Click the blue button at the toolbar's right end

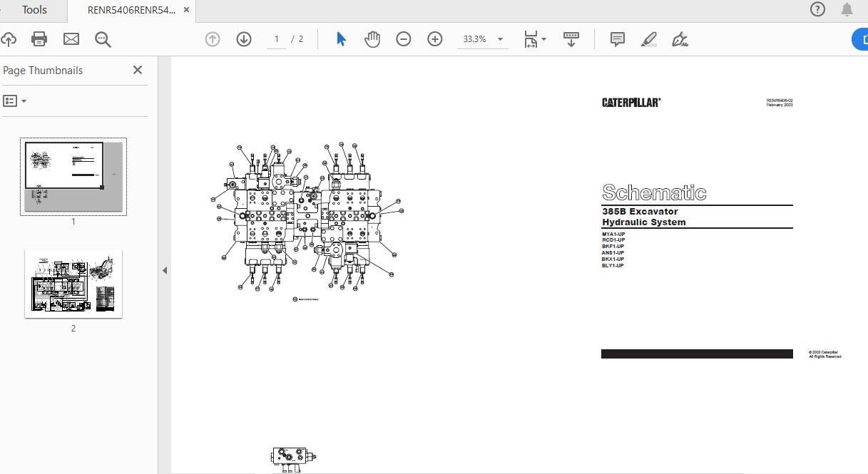click(860, 39)
